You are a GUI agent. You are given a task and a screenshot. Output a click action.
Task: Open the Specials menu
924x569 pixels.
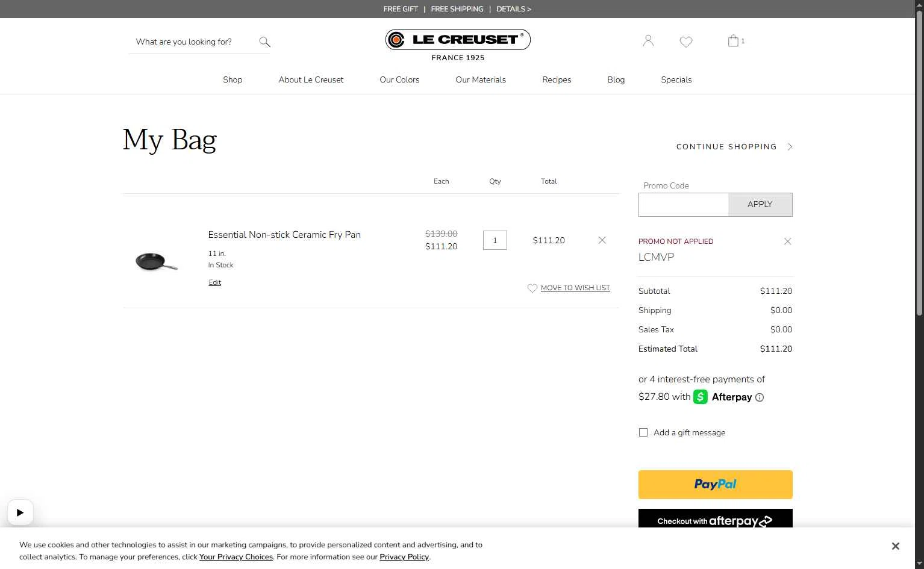(676, 79)
